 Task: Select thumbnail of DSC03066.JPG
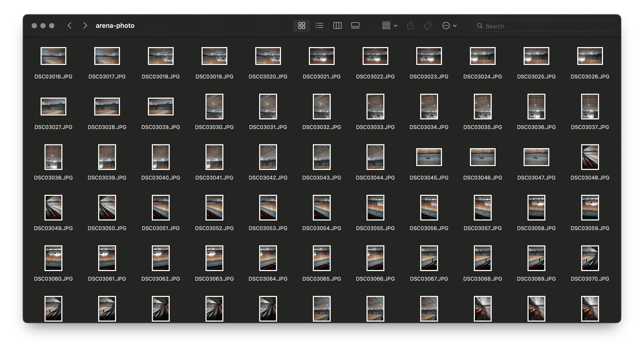click(x=375, y=258)
